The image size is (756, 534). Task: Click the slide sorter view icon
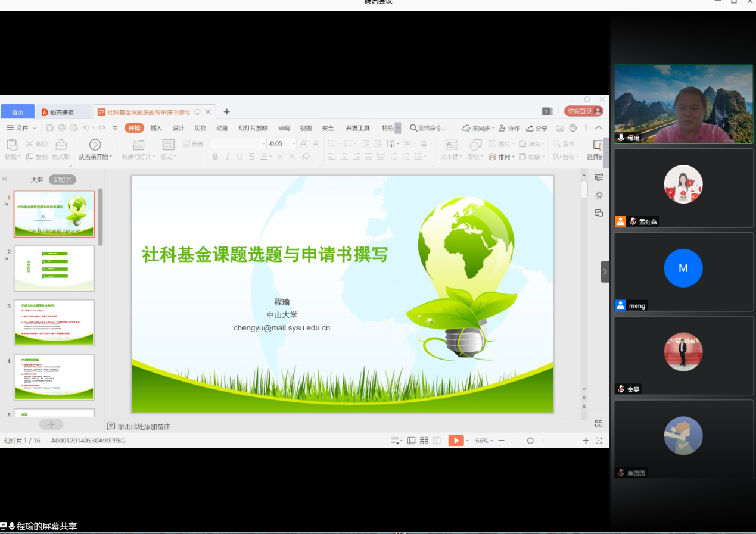pos(424,441)
